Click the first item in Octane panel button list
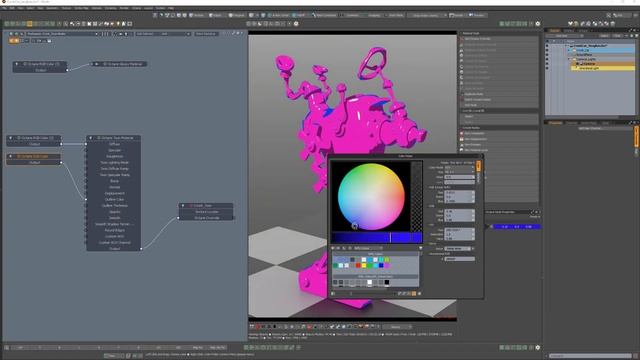This screenshot has height=360, width=640. [x=499, y=39]
